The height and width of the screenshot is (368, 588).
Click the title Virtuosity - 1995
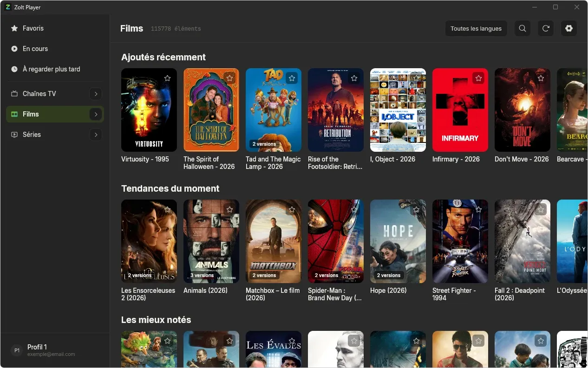[x=145, y=159]
